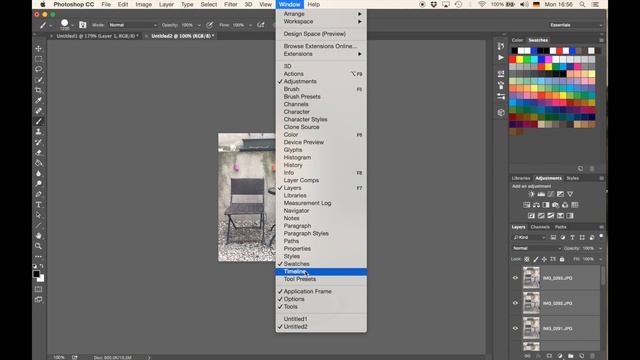Click the Lock all padlock icon
The width and height of the screenshot is (640, 360).
click(x=562, y=259)
